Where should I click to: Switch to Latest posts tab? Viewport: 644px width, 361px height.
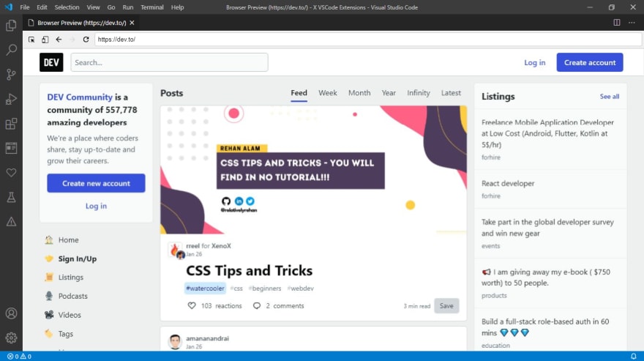tap(451, 93)
